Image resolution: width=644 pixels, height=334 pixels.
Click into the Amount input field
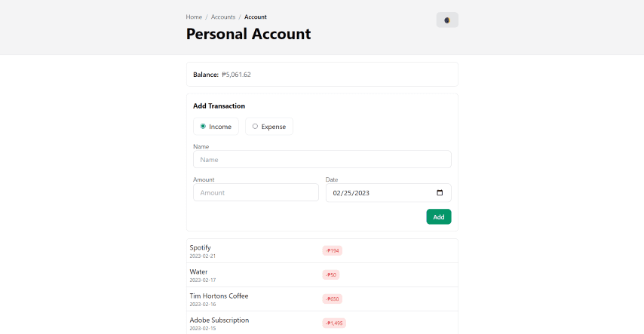[x=256, y=193]
